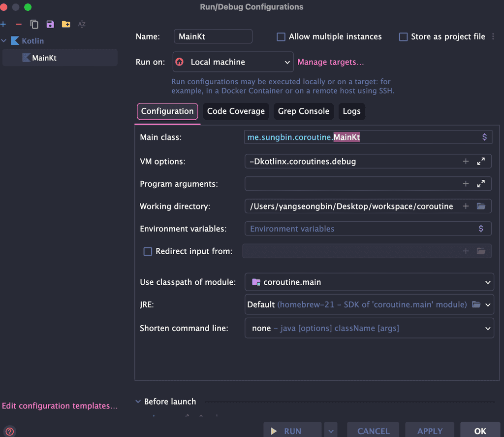Open Use classpath of module dropdown
The width and height of the screenshot is (504, 437).
(x=369, y=282)
